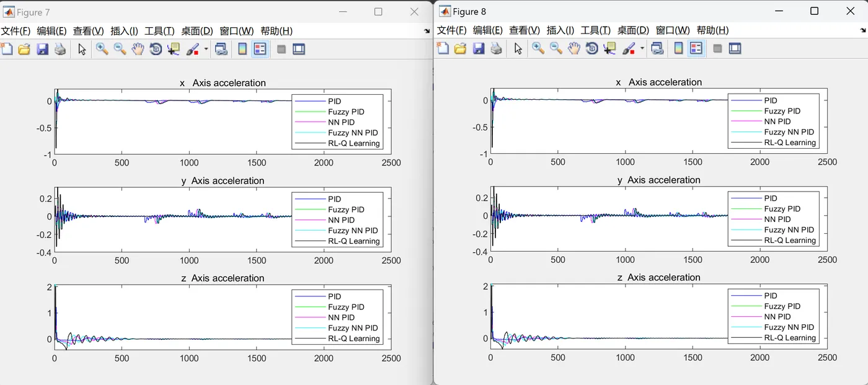The image size is (868, 385).
Task: Toggle Edit Plot arrow in Figure 8
Action: point(518,48)
